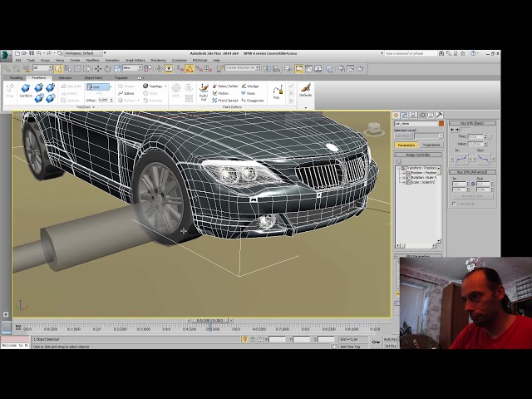Screen dimensions: 532x399
Task: Expand the Rotation : Euler tree item
Action: [x=402, y=177]
